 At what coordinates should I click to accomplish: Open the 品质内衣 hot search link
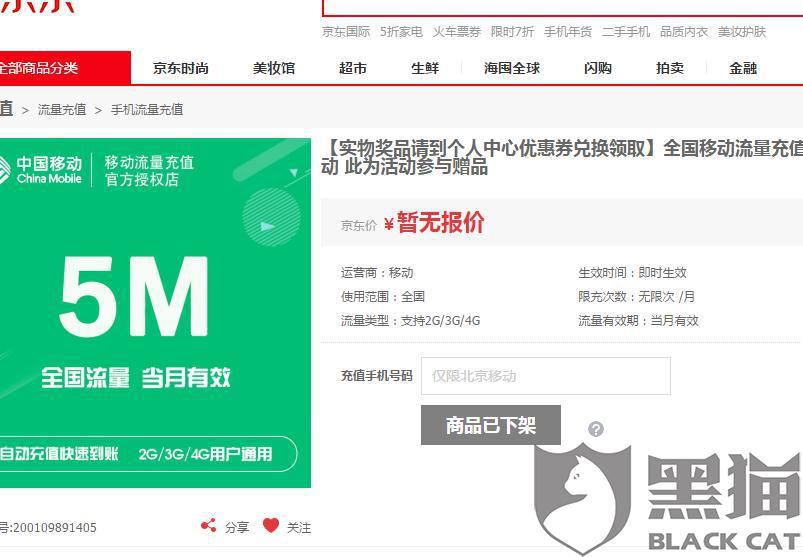coord(684,32)
